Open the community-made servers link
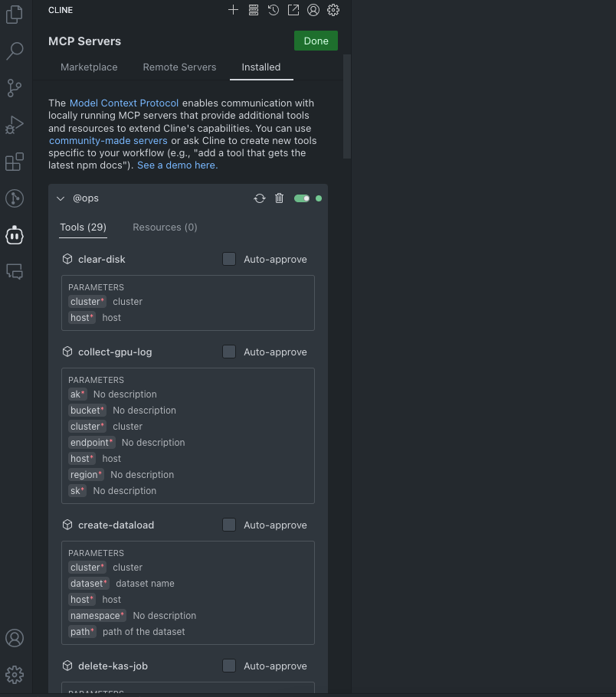616x697 pixels. [108, 140]
